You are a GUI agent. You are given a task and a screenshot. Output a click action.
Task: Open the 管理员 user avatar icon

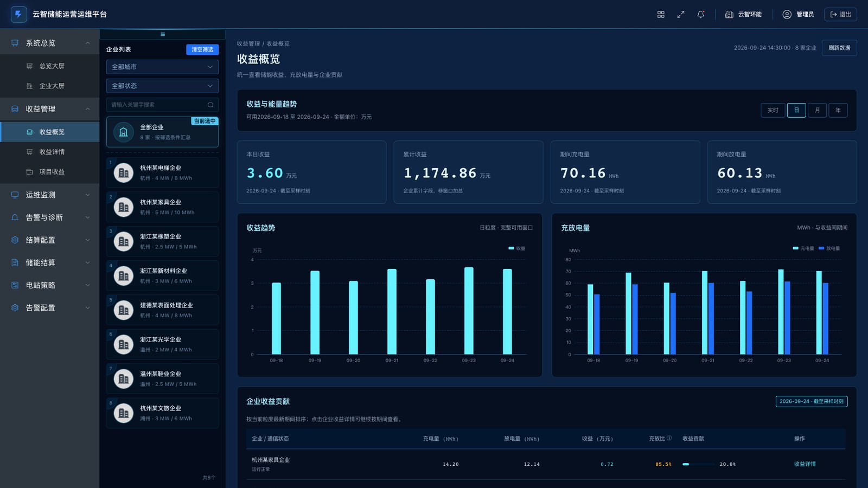pyautogui.click(x=787, y=15)
